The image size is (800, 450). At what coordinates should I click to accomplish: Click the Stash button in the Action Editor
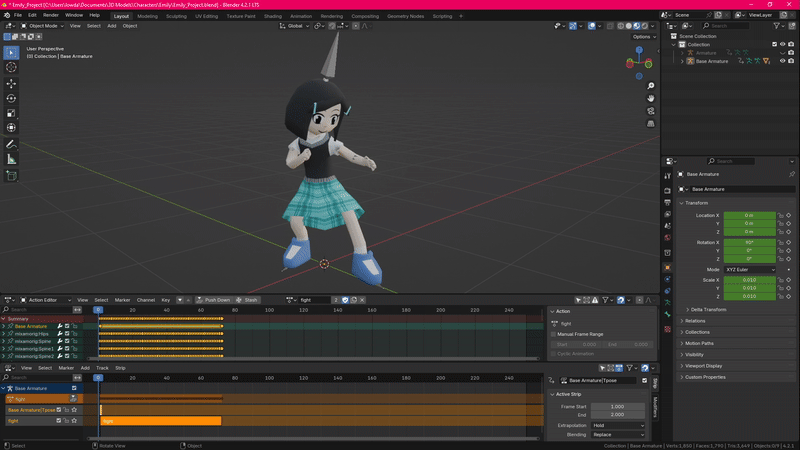[248, 300]
